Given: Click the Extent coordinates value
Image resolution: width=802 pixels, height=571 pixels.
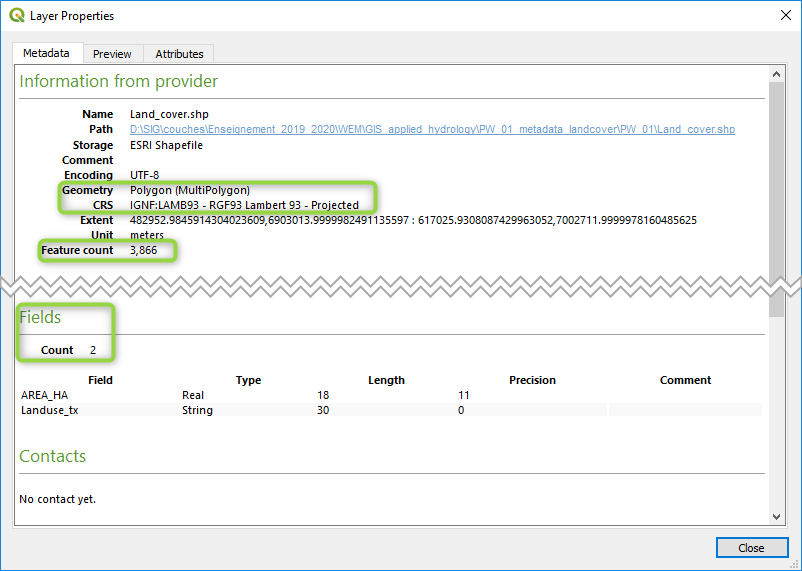Looking at the screenshot, I should tap(413, 221).
